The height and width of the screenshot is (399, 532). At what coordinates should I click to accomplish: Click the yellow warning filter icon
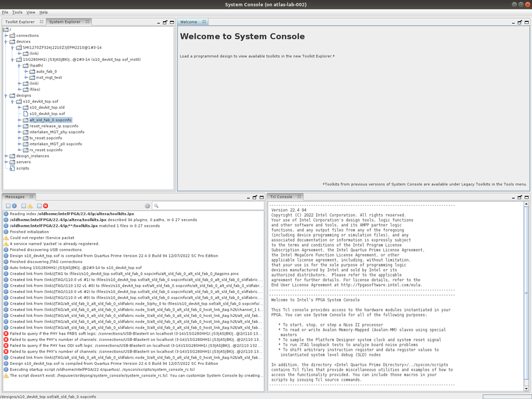pos(30,206)
